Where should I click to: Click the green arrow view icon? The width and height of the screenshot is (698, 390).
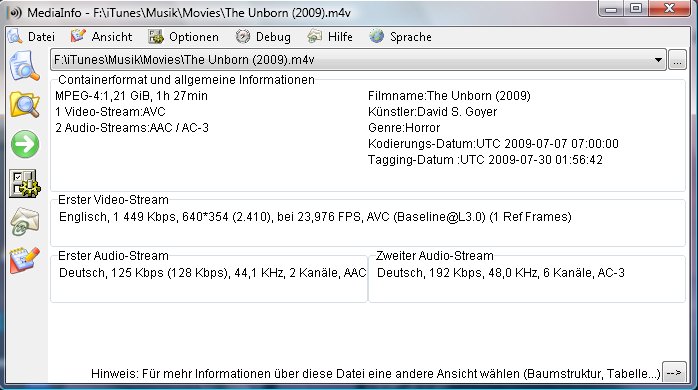[x=25, y=144]
